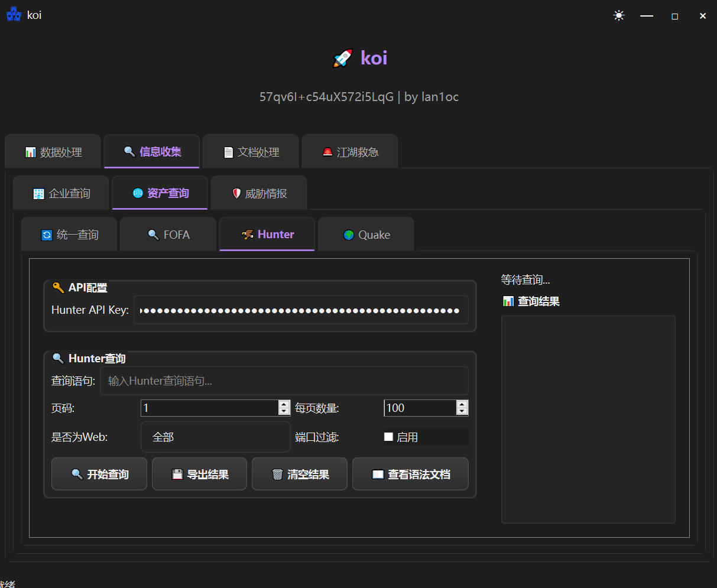Decrease 每页数量 with the down arrow
This screenshot has width=717, height=588.
coord(462,411)
